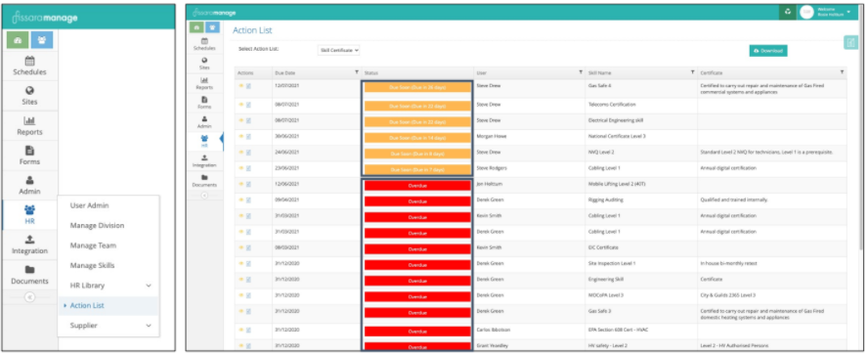The width and height of the screenshot is (868, 355).
Task: Open the Documents folder icon in large sidebar
Action: coord(30,270)
